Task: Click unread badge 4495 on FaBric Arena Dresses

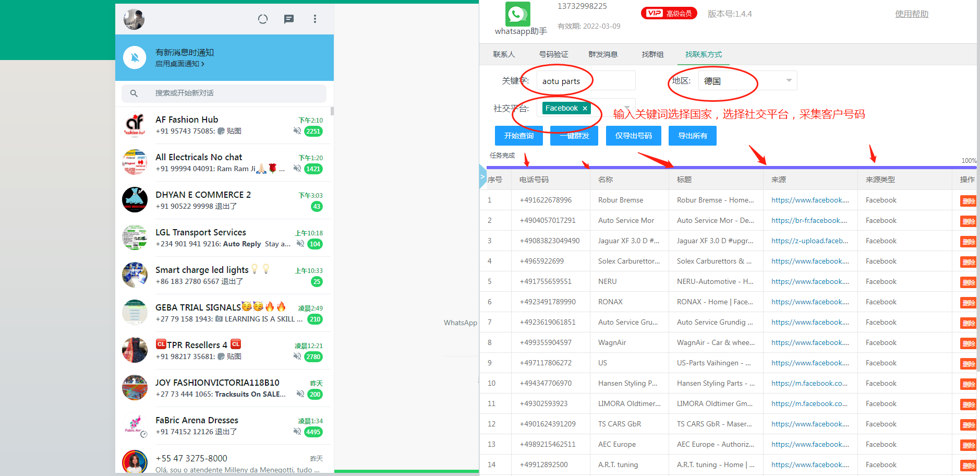Action: [x=313, y=432]
